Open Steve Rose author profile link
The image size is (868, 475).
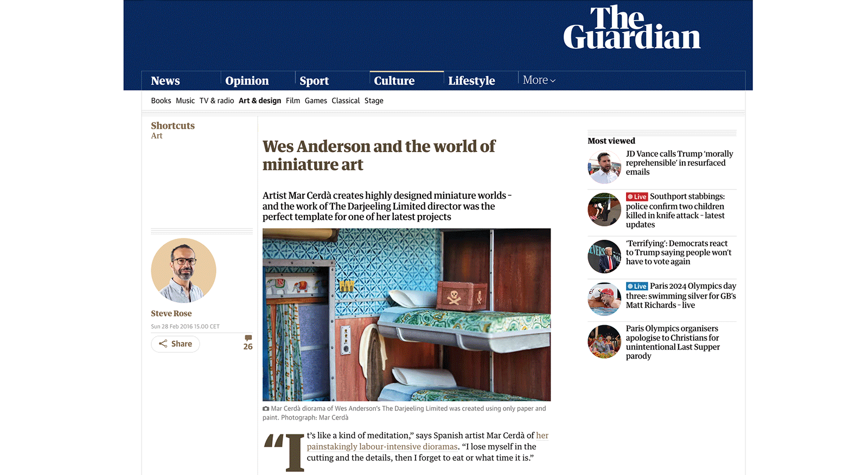(x=171, y=313)
